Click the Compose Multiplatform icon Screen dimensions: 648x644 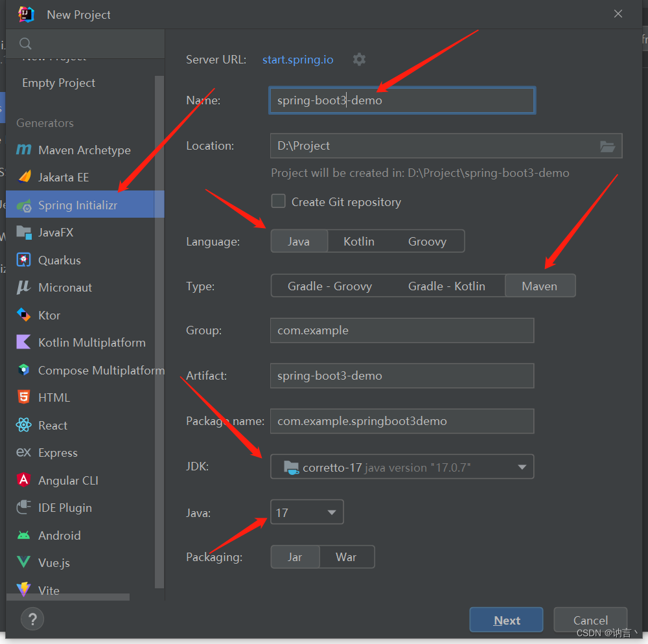point(23,370)
